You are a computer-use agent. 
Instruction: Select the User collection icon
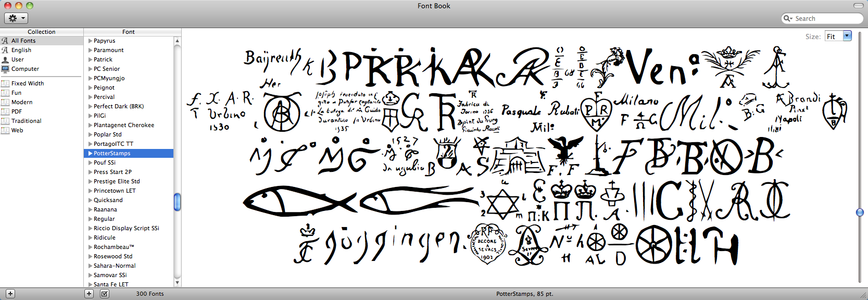point(5,59)
